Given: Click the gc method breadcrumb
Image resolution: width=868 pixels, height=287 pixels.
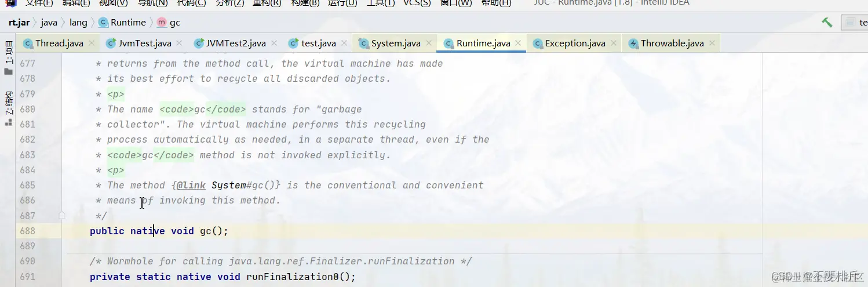Looking at the screenshot, I should coord(169,23).
